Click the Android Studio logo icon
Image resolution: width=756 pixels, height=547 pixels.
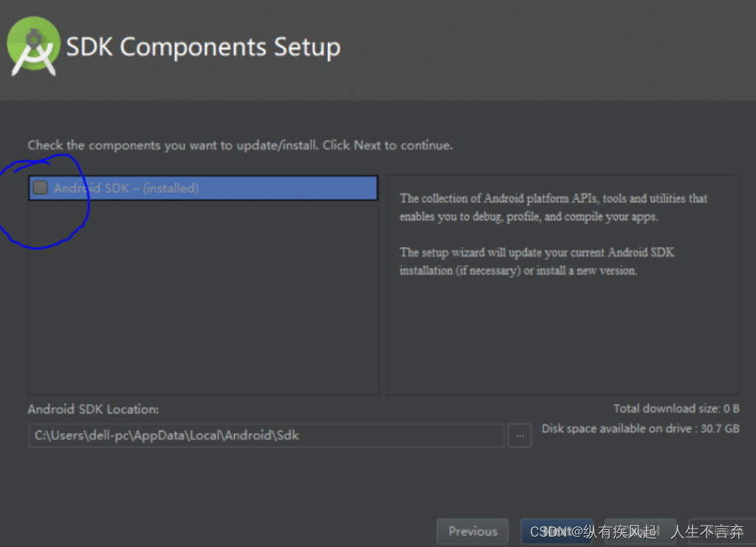point(33,46)
